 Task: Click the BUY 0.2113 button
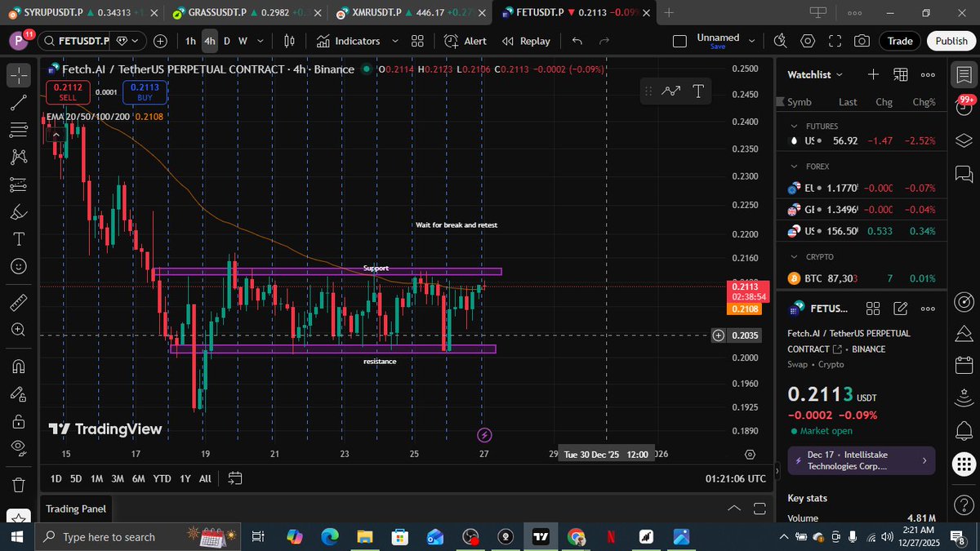tap(145, 91)
